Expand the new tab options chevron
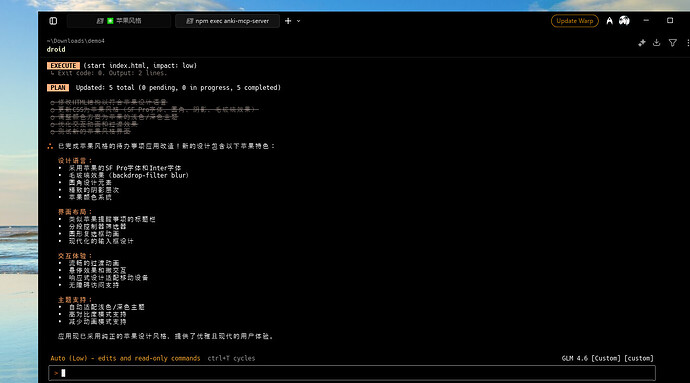The width and height of the screenshot is (690, 383). point(298,21)
